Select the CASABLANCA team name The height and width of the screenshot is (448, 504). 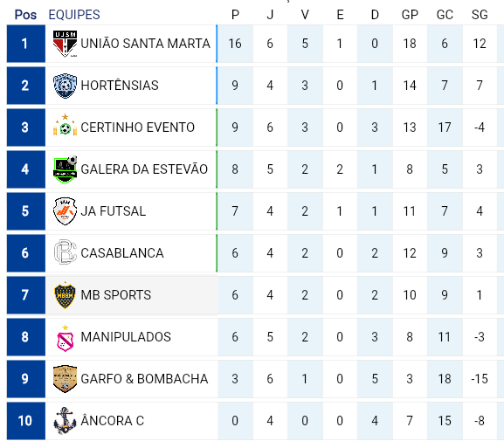(122, 253)
